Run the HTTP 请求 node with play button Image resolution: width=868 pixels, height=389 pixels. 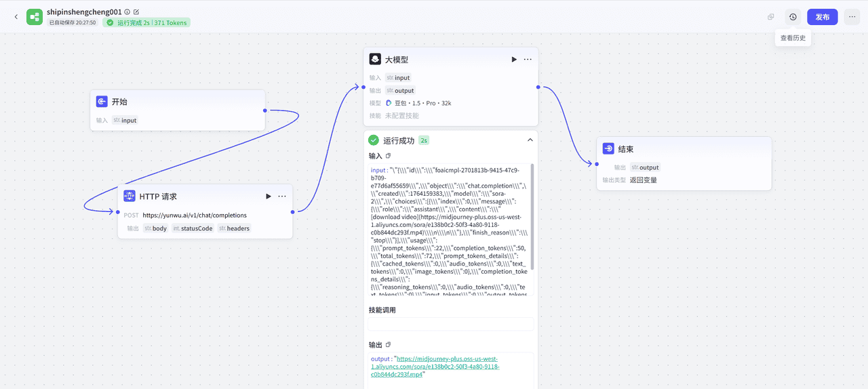tap(269, 197)
